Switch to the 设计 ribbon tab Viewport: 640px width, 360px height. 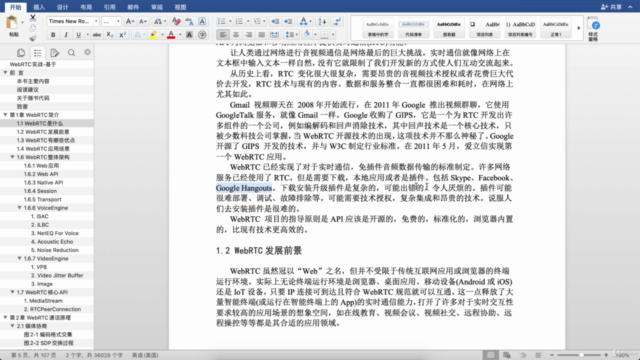coord(62,7)
